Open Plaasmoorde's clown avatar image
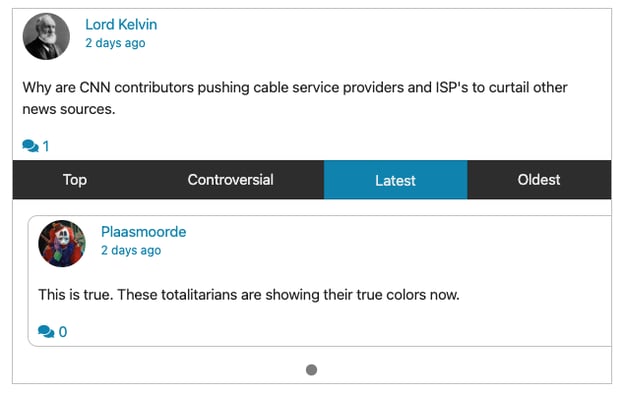 pyautogui.click(x=62, y=243)
